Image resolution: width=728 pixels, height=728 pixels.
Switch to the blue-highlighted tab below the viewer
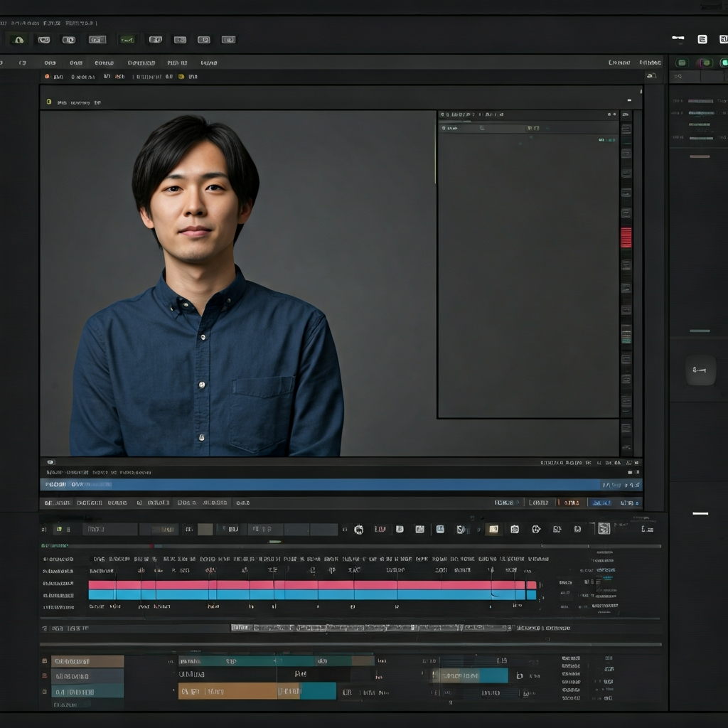click(x=601, y=503)
